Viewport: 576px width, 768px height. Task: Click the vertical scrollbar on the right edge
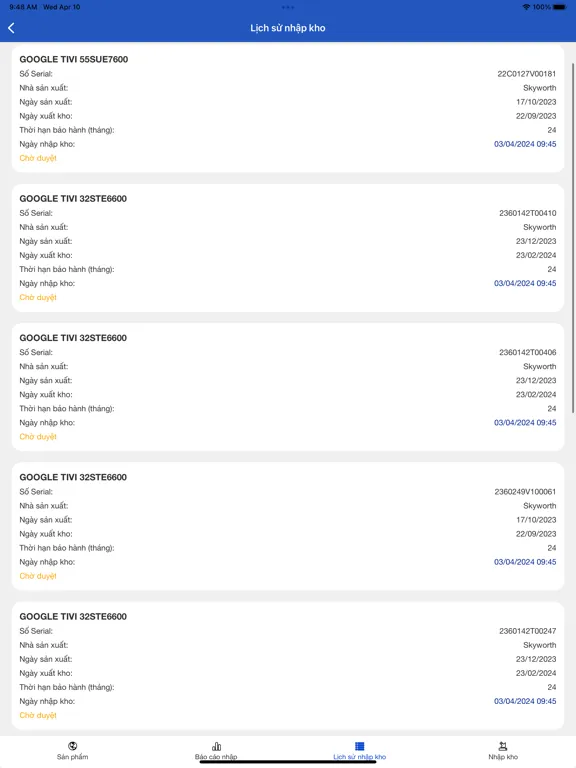(x=573, y=238)
